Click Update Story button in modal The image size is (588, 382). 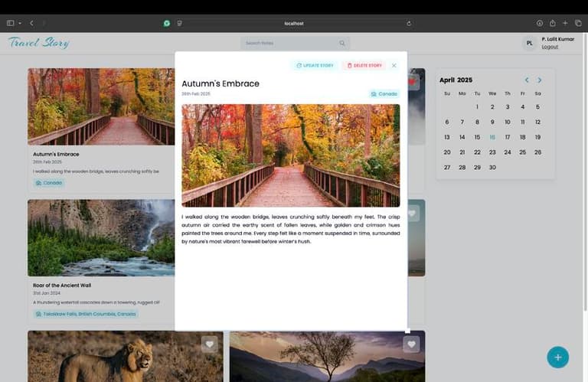pyautogui.click(x=315, y=65)
